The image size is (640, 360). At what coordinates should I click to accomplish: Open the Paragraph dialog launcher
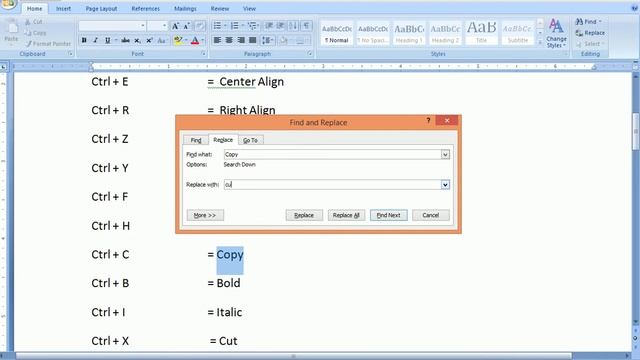[x=310, y=54]
